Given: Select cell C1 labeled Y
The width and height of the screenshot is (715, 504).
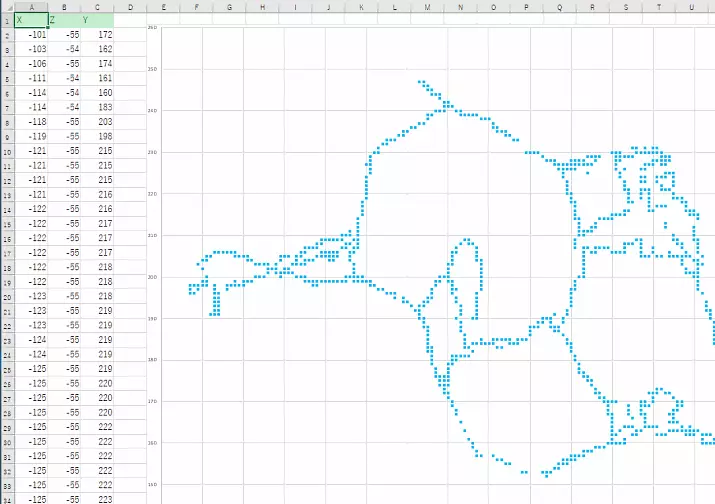Looking at the screenshot, I should pyautogui.click(x=97, y=20).
